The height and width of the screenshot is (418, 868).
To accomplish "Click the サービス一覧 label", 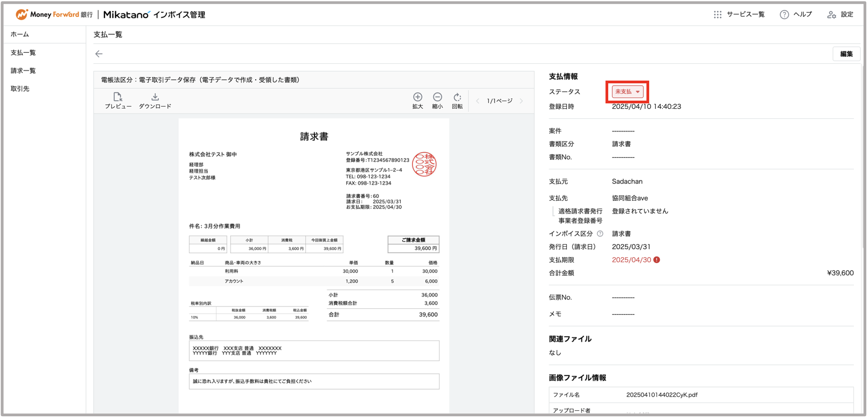I will click(745, 15).
